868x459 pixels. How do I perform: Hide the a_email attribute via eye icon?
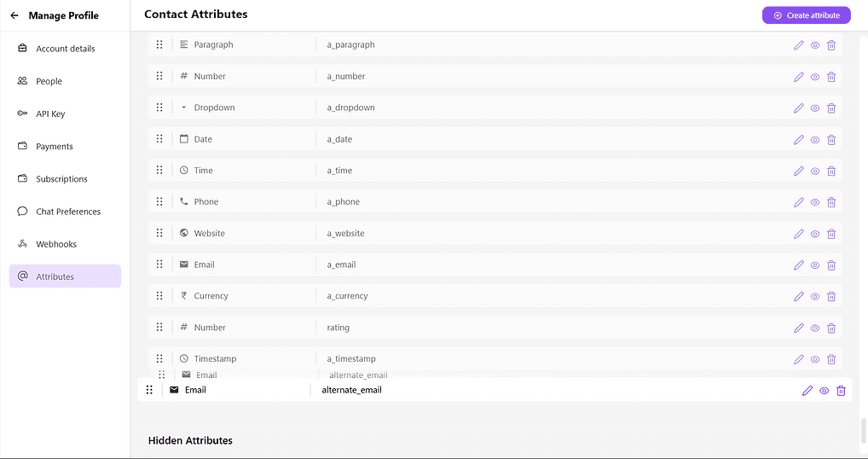[815, 265]
